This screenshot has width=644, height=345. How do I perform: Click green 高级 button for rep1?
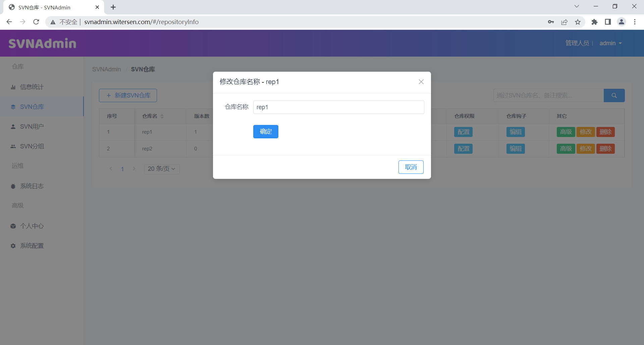566,132
